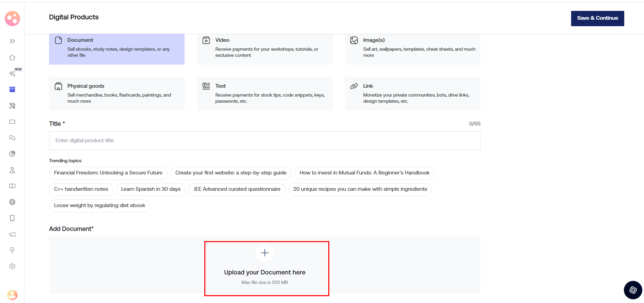Viewport: 644px width, 303px height.
Task: Click the lightning bolt icon in sidebar
Action: [12, 250]
